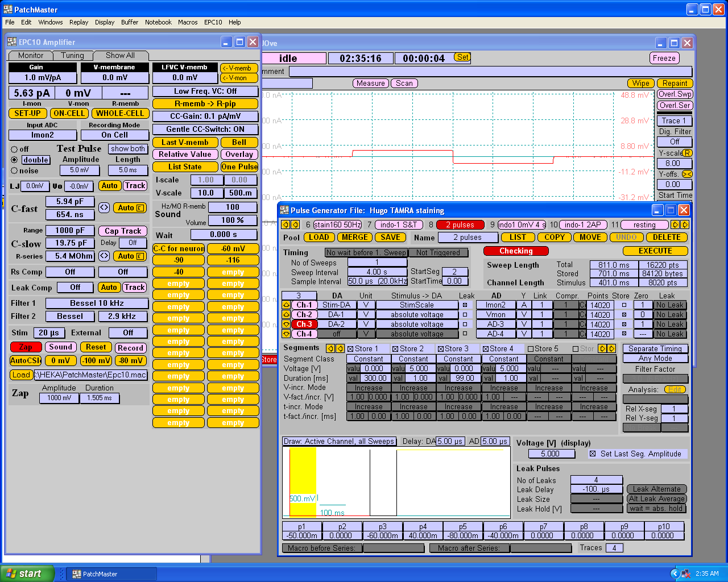728x582 pixels.
Task: Click the Y-offset center icon
Action: coord(687,174)
